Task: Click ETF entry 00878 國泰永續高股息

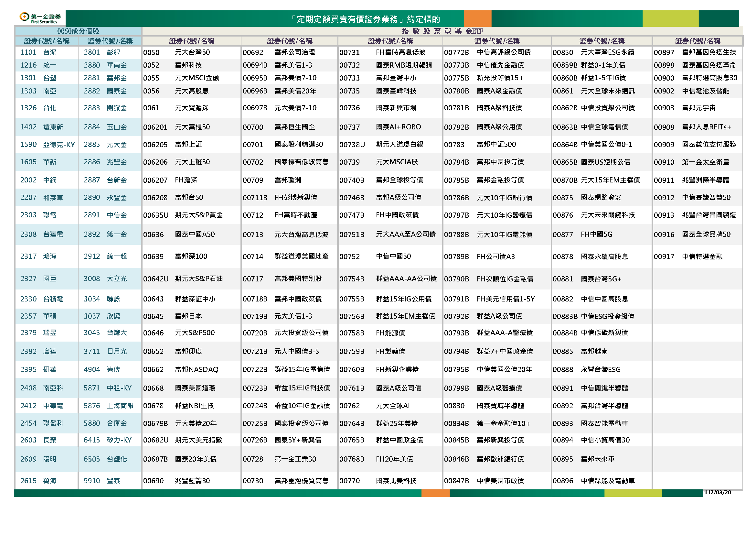Action: (590, 257)
